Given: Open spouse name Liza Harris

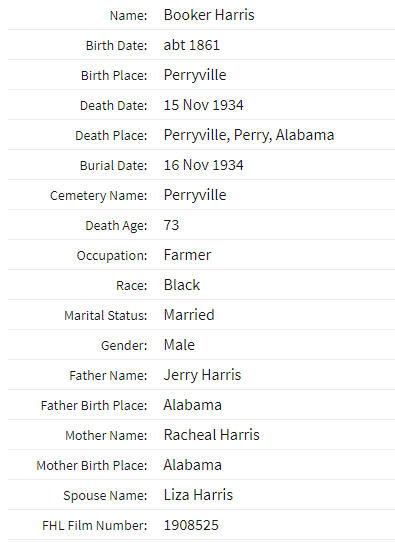Looking at the screenshot, I should pos(198,495).
